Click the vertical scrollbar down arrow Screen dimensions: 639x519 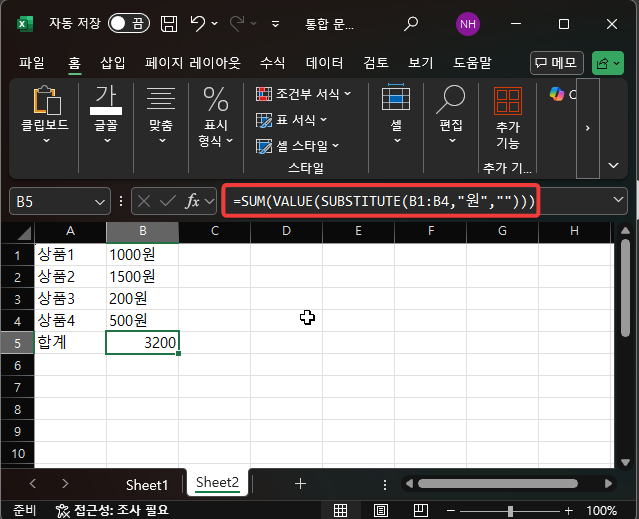click(x=626, y=462)
